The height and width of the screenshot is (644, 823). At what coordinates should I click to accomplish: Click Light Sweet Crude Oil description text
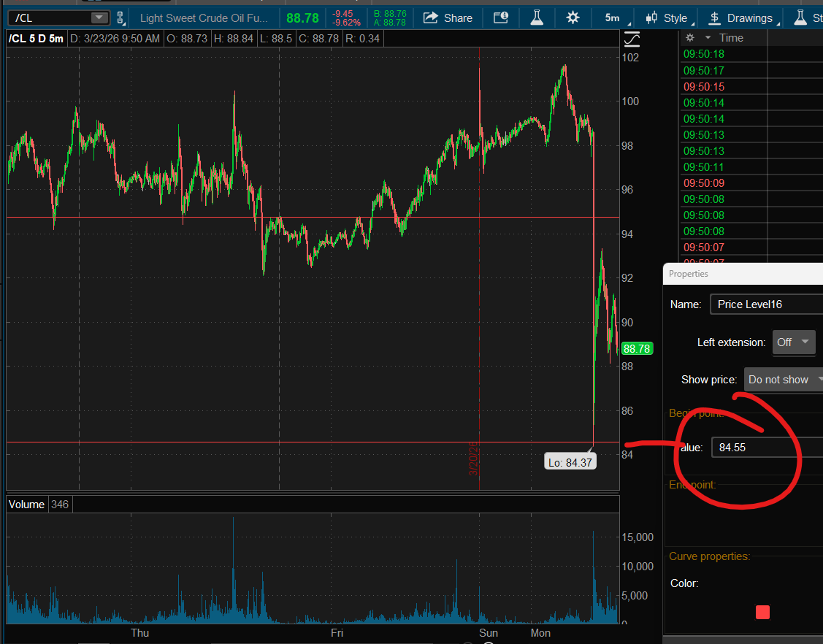pos(204,18)
